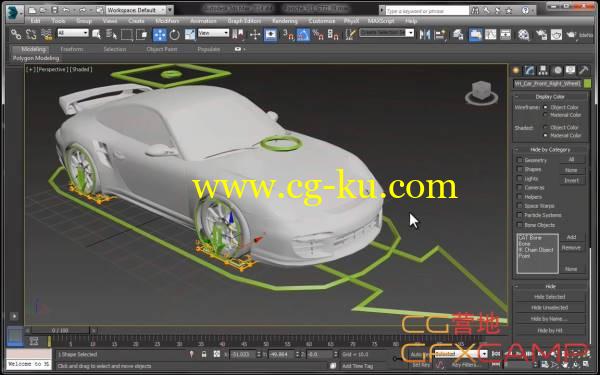Activate the Select and Move tool
The height and width of the screenshot is (375, 600).
(160, 35)
